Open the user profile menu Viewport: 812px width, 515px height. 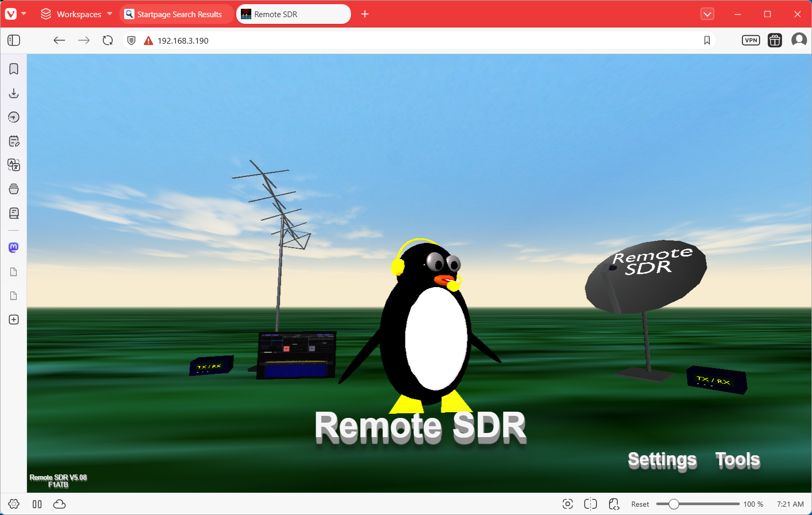[799, 40]
